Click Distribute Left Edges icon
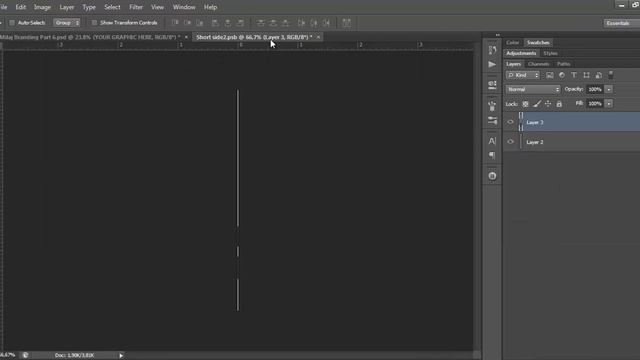 point(301,23)
